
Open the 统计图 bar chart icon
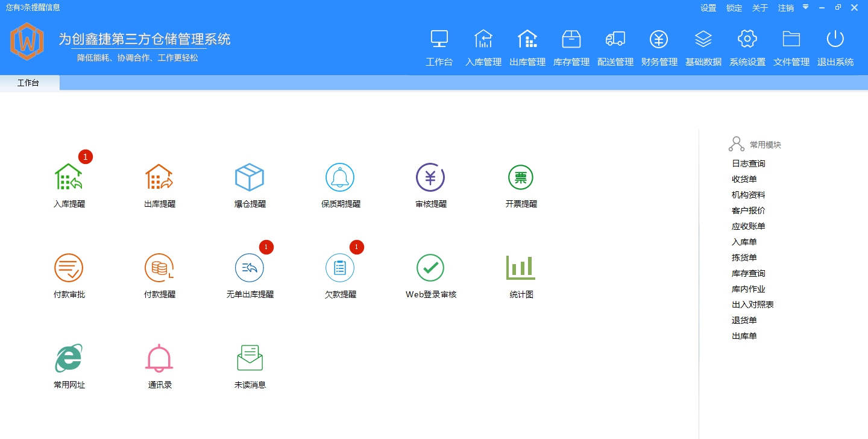521,268
